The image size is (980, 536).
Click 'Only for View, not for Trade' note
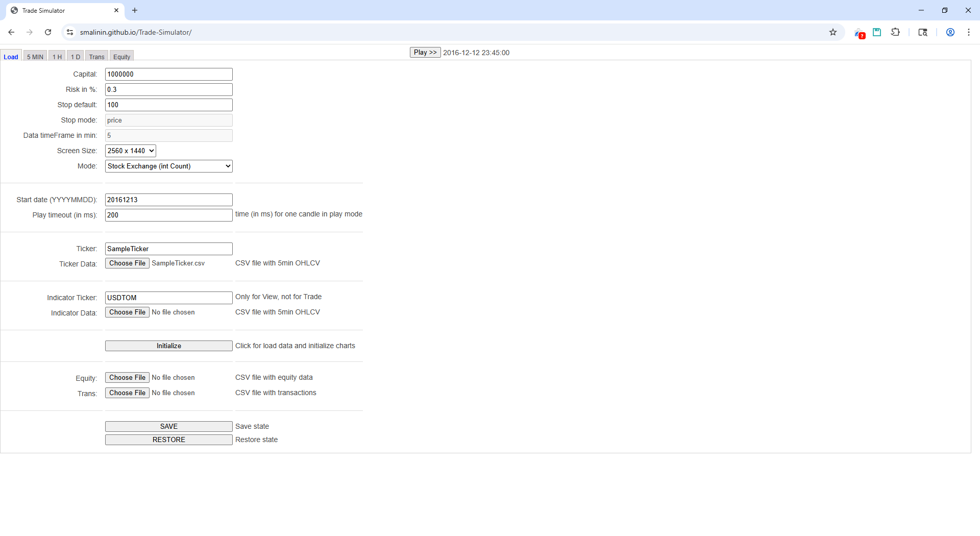click(278, 297)
